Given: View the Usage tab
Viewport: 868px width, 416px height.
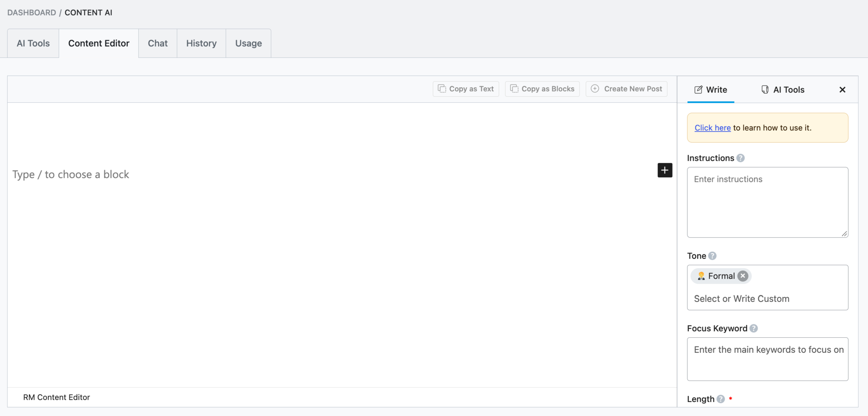Looking at the screenshot, I should point(248,43).
